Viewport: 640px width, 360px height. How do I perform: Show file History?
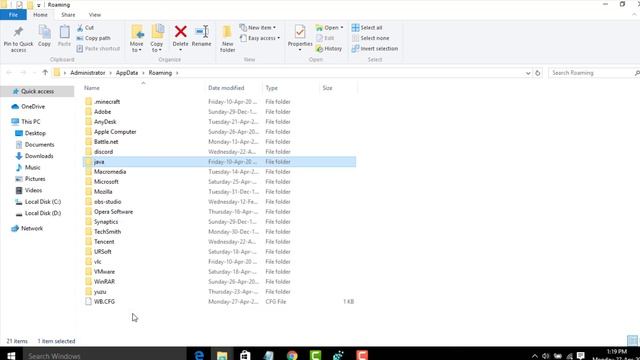329,49
